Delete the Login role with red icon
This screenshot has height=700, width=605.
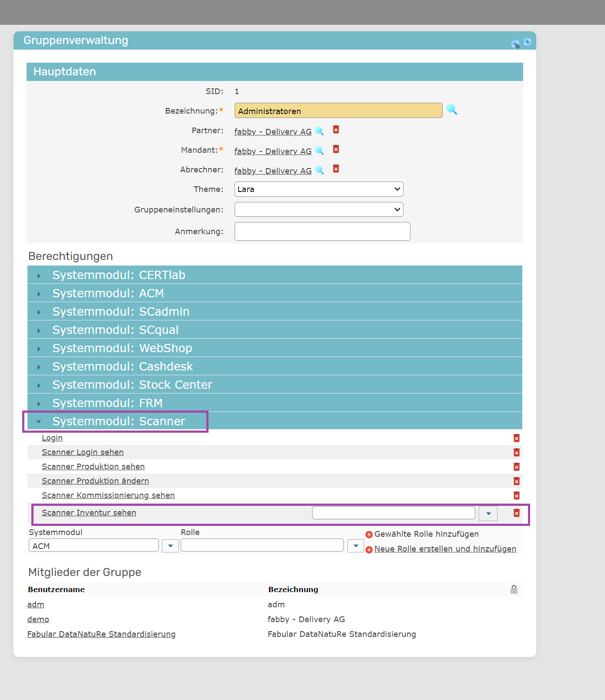tap(516, 438)
